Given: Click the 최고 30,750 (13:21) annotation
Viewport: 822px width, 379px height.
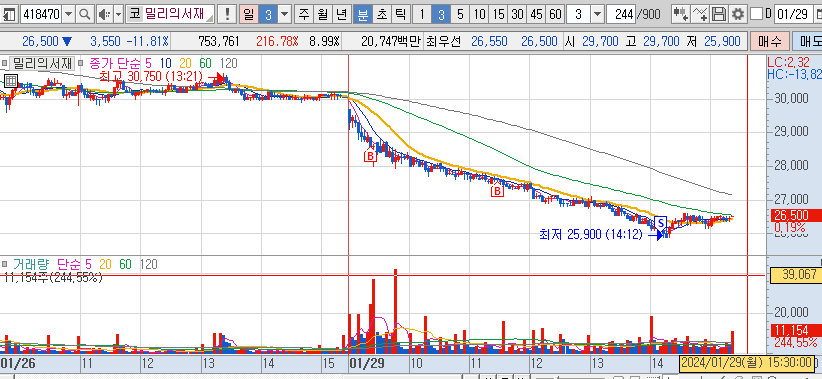Looking at the screenshot, I should coord(150,77).
